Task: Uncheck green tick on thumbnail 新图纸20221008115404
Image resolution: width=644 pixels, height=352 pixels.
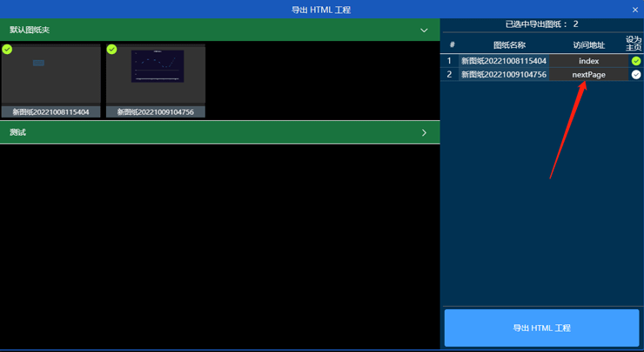Action: (7, 50)
